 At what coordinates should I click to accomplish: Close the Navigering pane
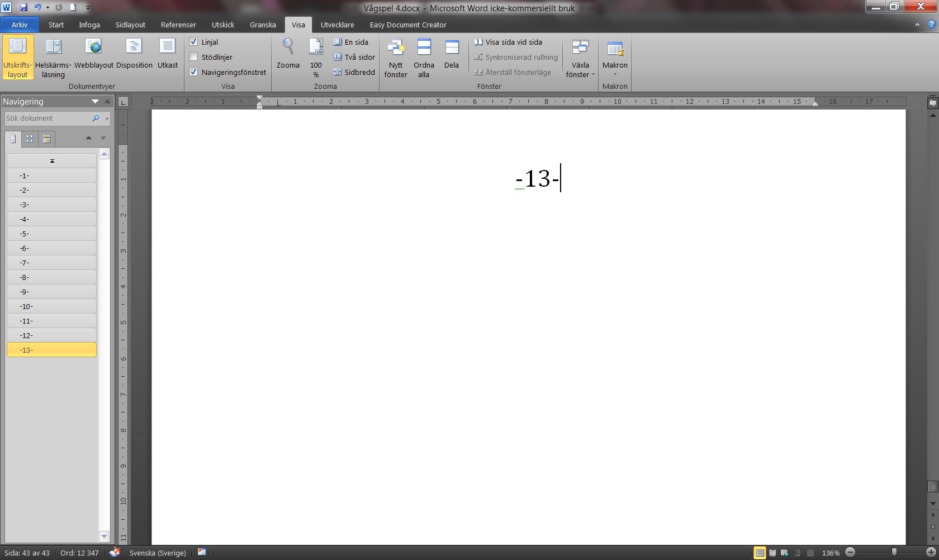107,102
